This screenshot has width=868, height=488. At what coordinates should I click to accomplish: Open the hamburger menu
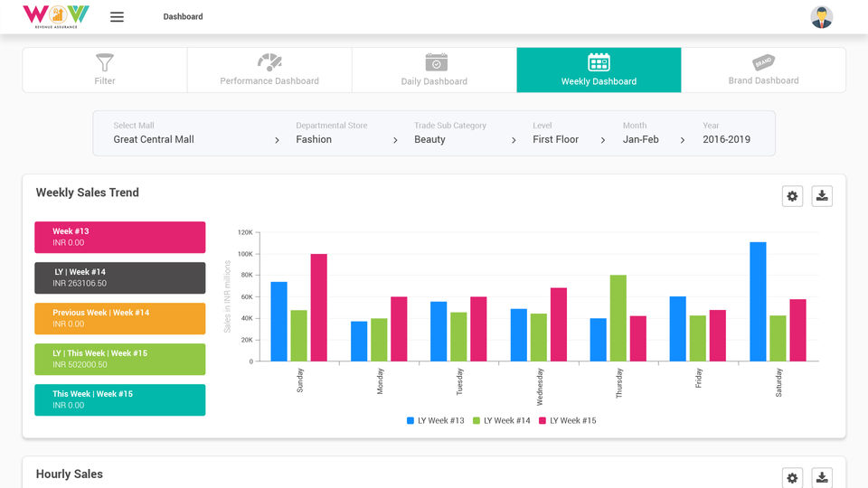(x=117, y=17)
